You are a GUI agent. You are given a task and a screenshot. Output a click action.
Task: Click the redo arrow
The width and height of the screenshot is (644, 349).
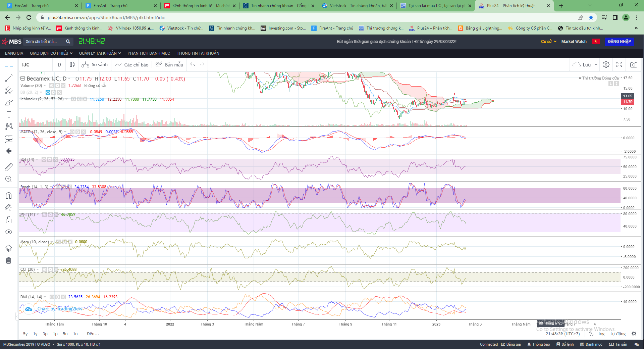point(202,64)
